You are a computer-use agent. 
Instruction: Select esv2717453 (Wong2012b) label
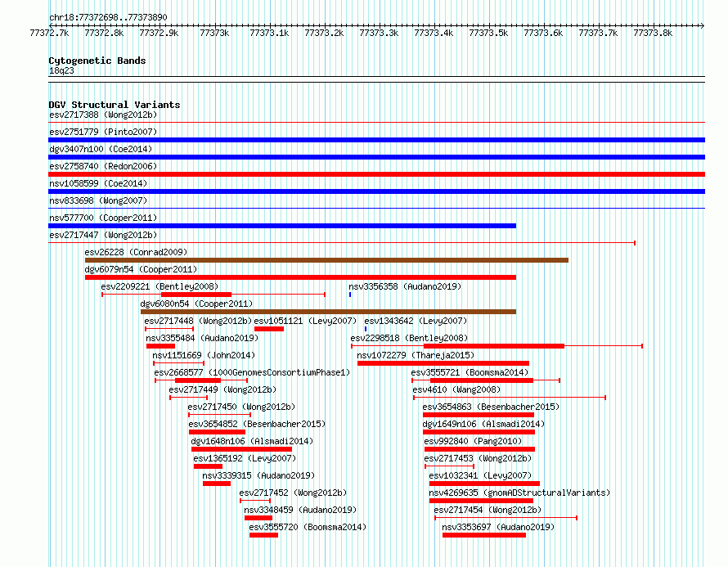click(478, 458)
